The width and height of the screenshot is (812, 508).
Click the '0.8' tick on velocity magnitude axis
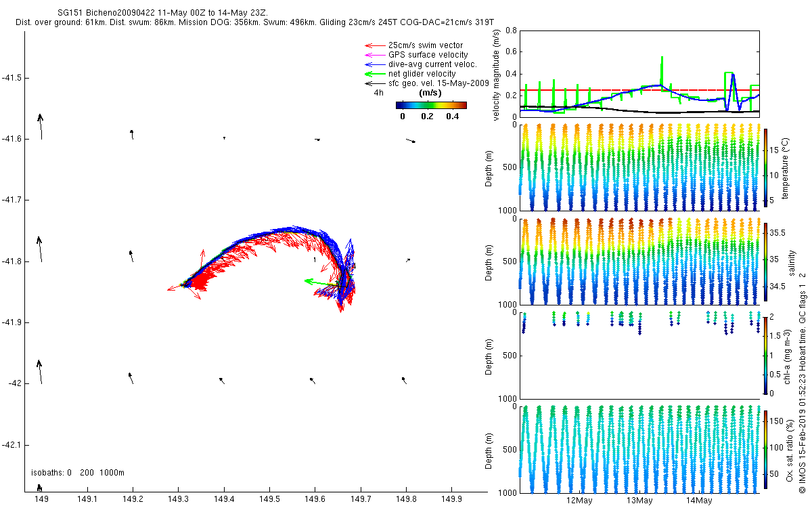[x=512, y=30]
